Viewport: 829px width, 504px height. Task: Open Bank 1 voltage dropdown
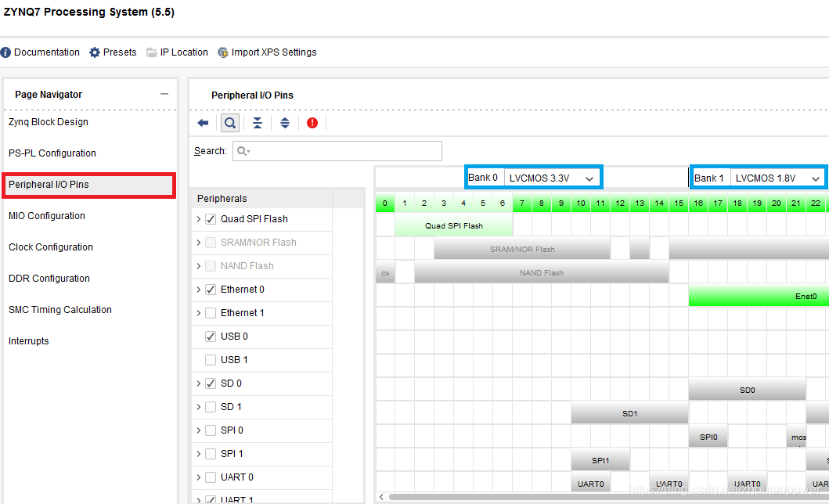point(777,178)
